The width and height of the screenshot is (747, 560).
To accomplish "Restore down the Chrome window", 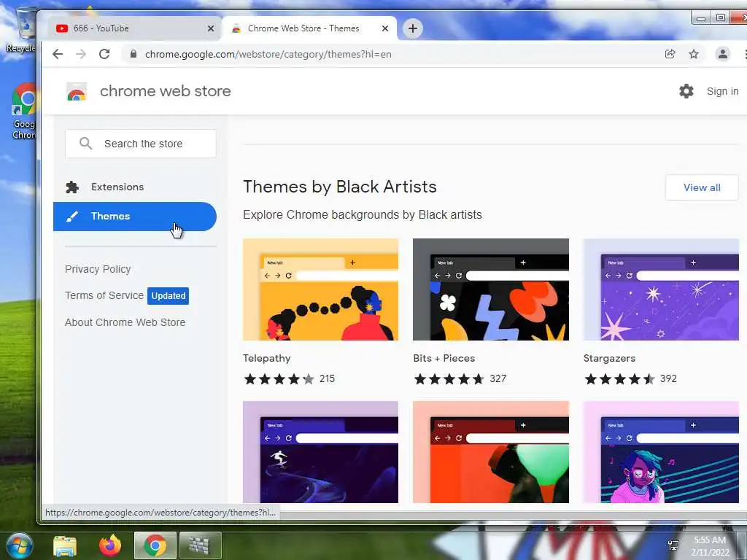I will 721,18.
